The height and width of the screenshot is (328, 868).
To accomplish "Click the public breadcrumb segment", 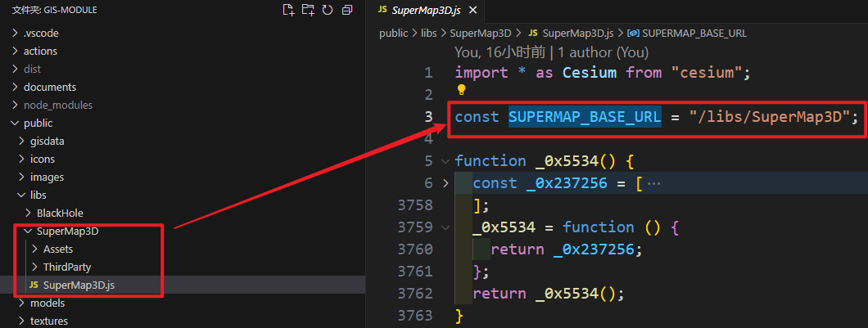I will pos(394,34).
